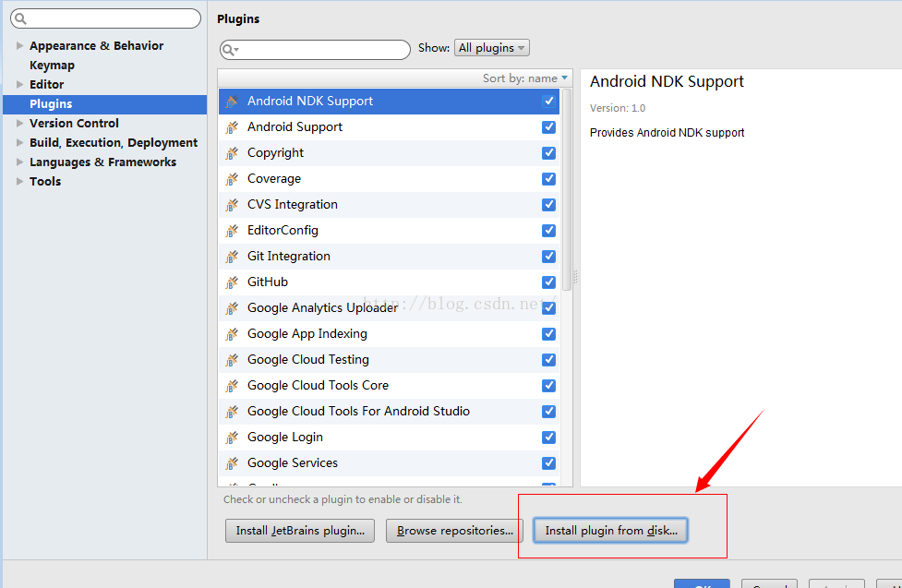Disable the Git Integration checkbox
This screenshot has height=588, width=902.
(548, 257)
